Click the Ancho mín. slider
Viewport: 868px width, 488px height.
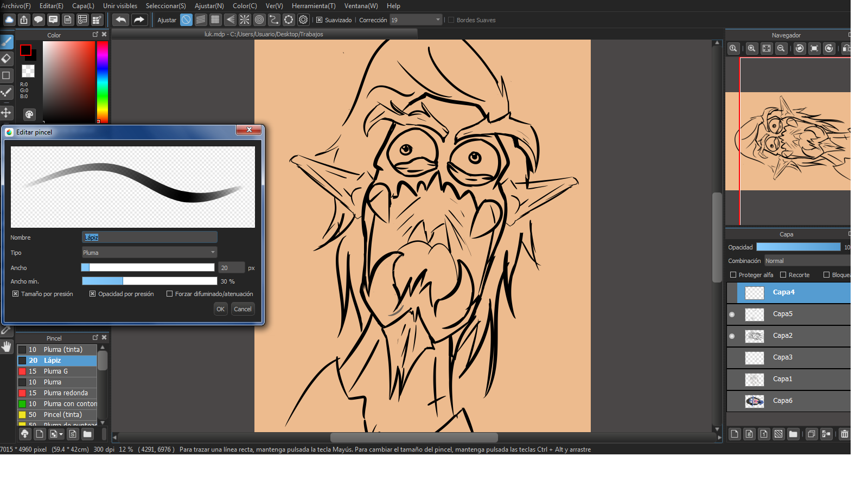(149, 281)
